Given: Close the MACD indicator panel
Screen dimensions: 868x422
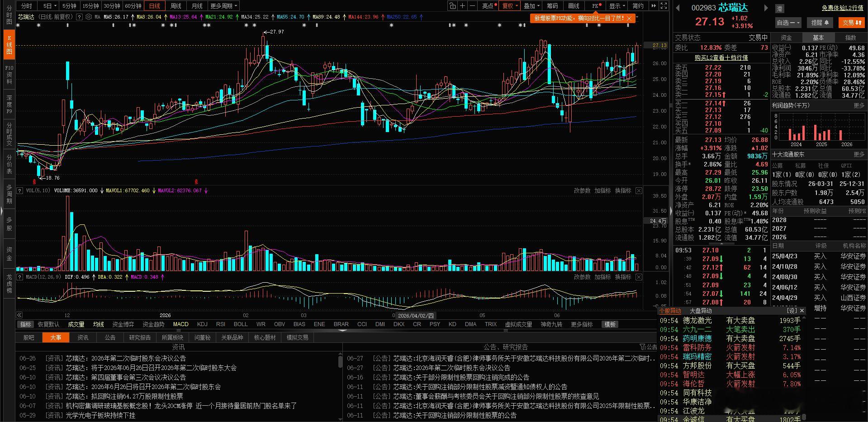Looking at the screenshot, I should (639, 277).
